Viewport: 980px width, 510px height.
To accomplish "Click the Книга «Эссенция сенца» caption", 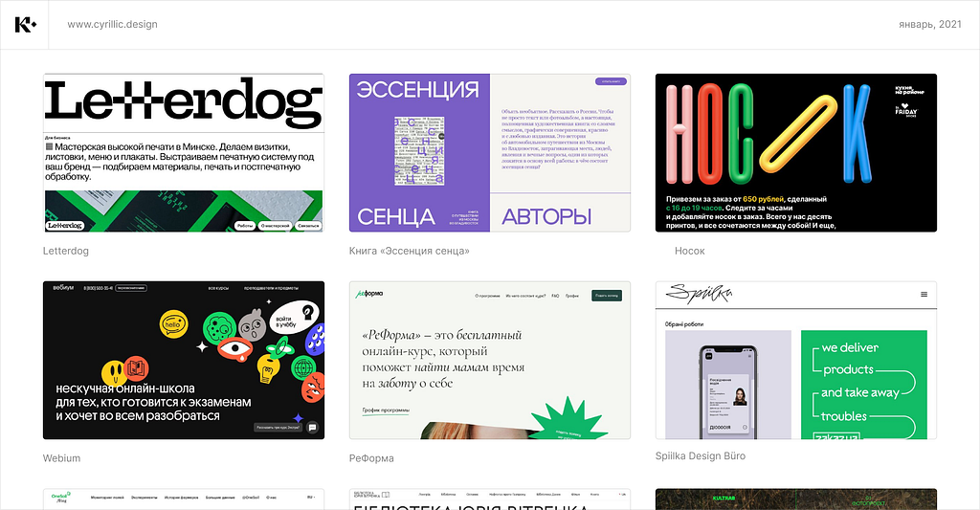I will click(410, 251).
